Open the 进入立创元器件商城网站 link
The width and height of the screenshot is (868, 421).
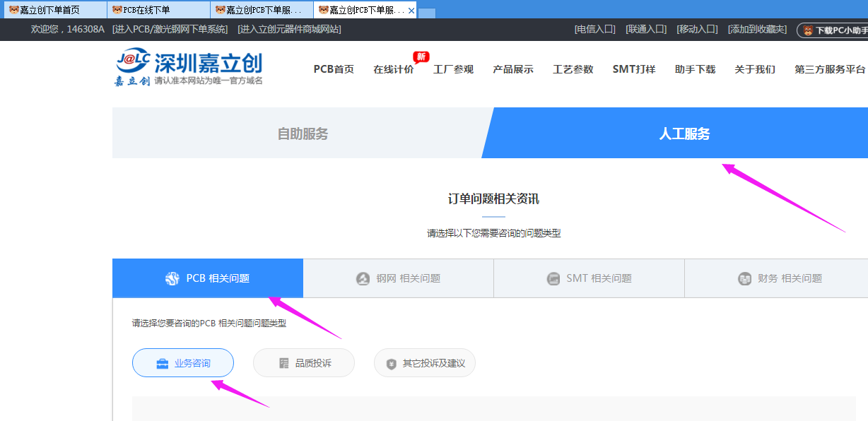289,29
